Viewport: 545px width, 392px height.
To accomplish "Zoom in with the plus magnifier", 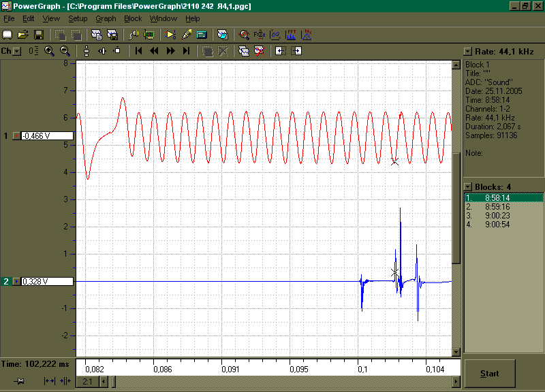I will point(49,51).
